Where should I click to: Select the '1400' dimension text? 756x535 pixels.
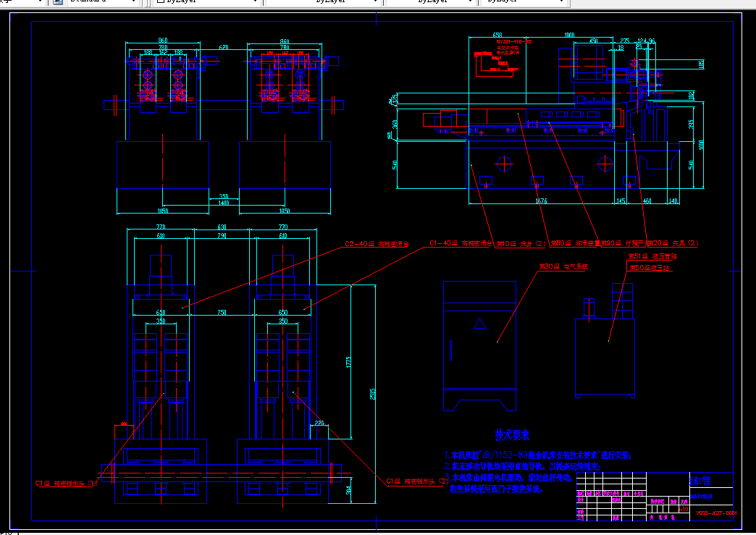coord(224,203)
